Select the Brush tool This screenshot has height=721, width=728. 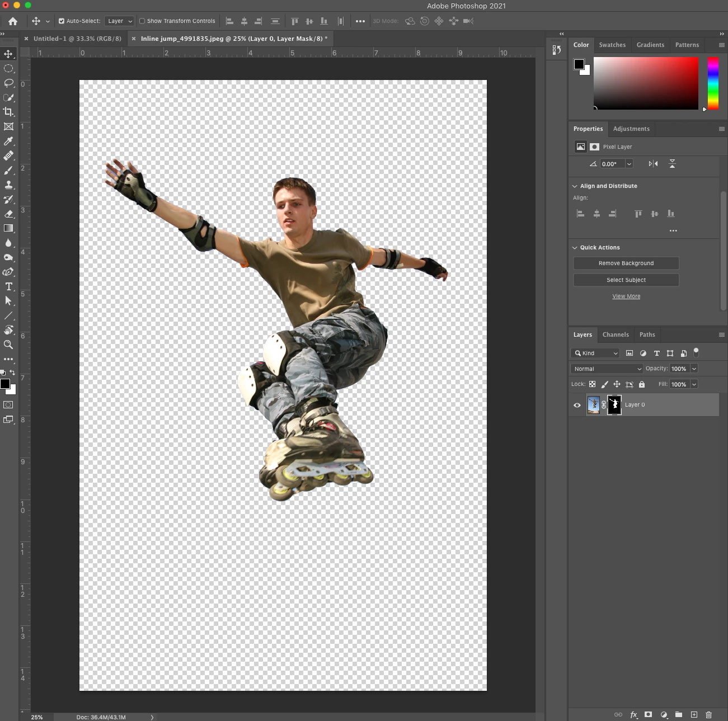[x=8, y=170]
